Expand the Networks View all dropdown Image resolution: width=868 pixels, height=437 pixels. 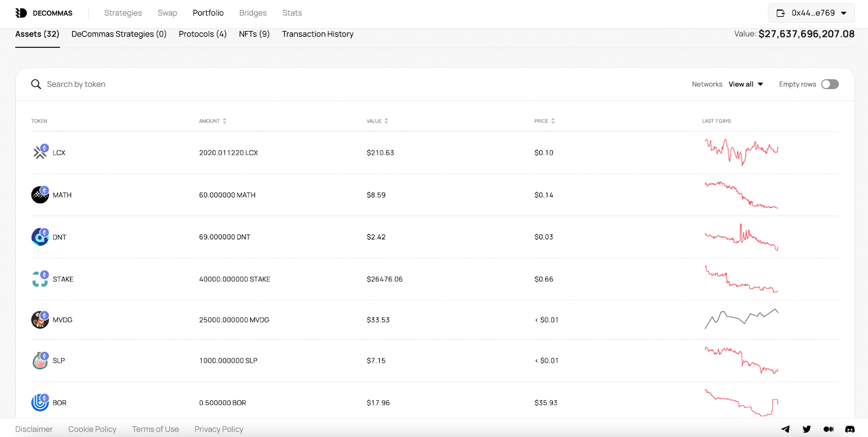coord(746,84)
